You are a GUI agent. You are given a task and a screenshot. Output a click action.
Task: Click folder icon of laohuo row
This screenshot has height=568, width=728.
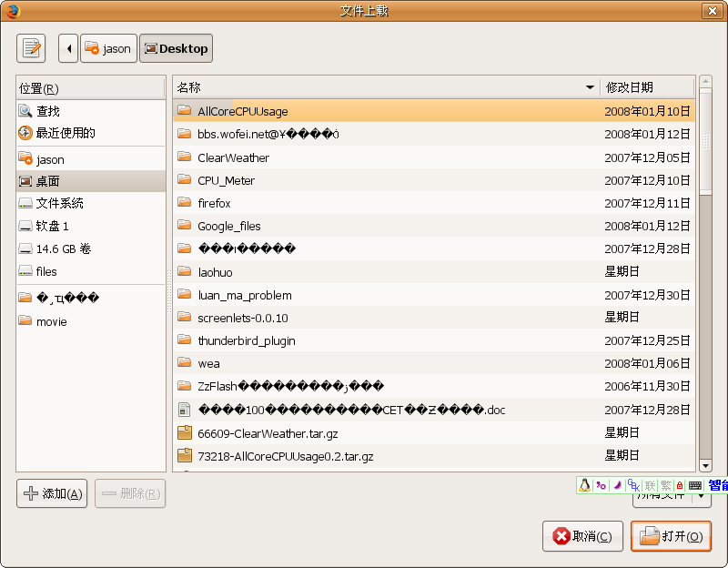pos(185,271)
